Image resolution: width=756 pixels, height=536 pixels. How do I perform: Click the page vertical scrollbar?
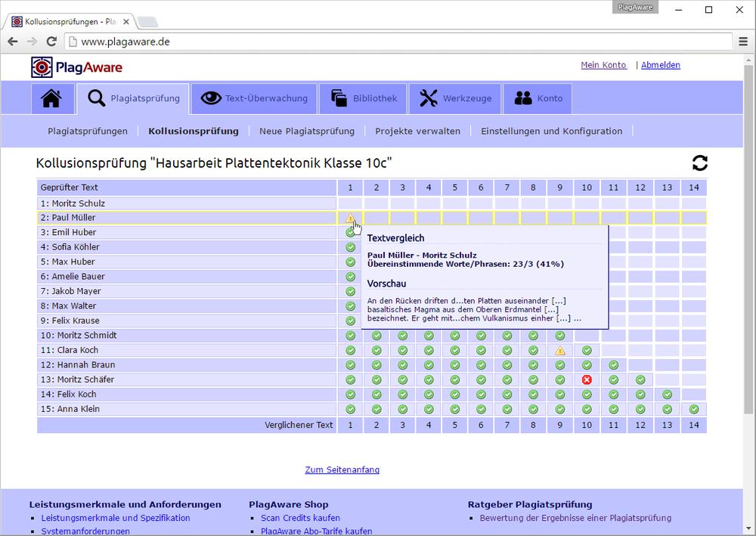click(748, 241)
